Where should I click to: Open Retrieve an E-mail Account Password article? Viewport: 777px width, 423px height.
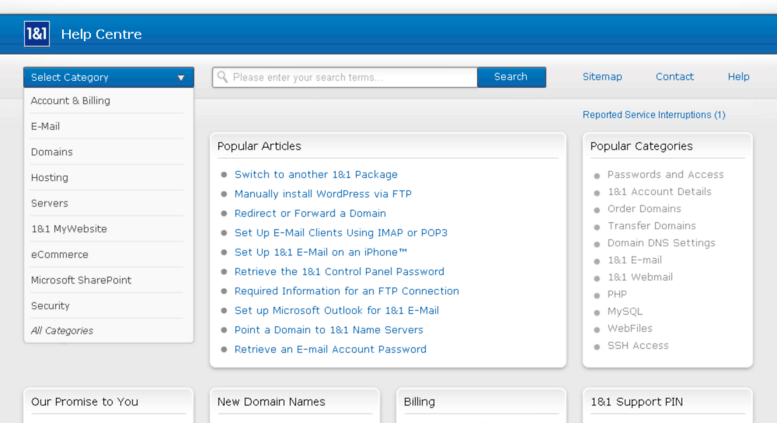pos(330,349)
